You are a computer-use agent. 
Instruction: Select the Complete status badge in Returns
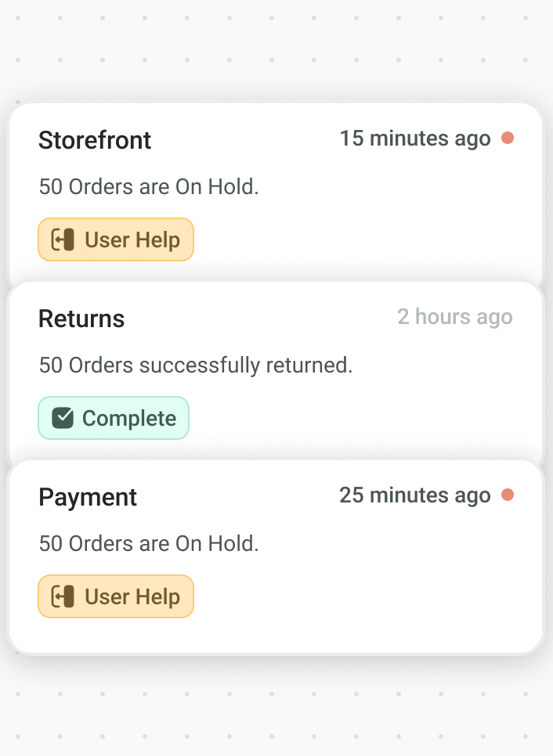point(114,418)
